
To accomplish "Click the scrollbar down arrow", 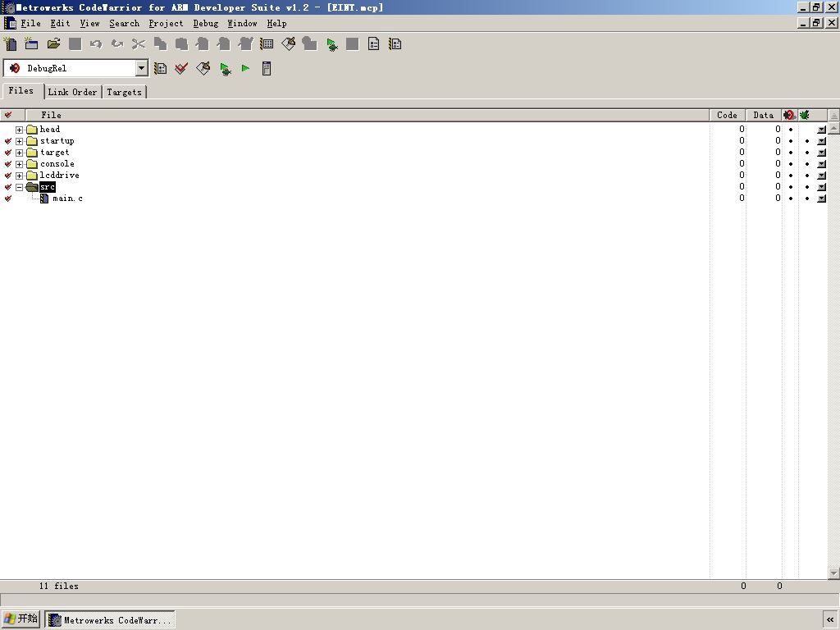I will tap(833, 573).
